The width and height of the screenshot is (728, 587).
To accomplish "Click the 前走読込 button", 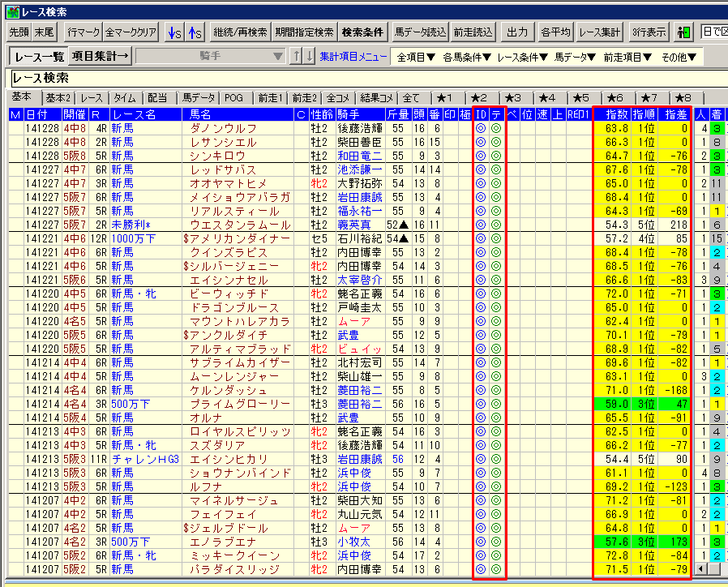I will click(473, 32).
